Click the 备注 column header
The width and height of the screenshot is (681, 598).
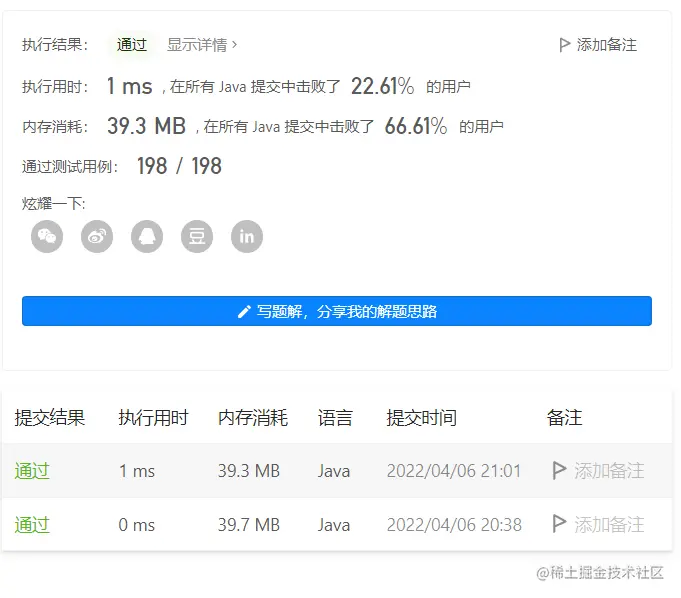pyautogui.click(x=564, y=418)
